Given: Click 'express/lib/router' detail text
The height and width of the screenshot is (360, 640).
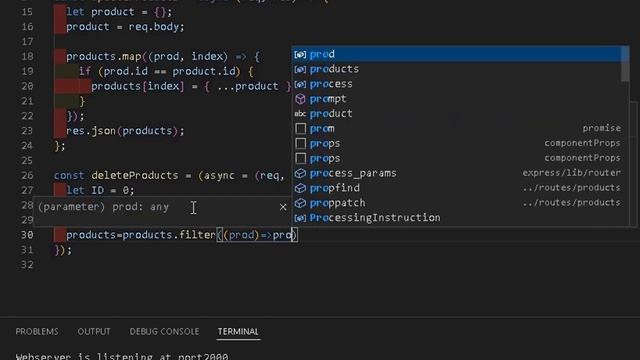Looking at the screenshot, I should 571,173.
